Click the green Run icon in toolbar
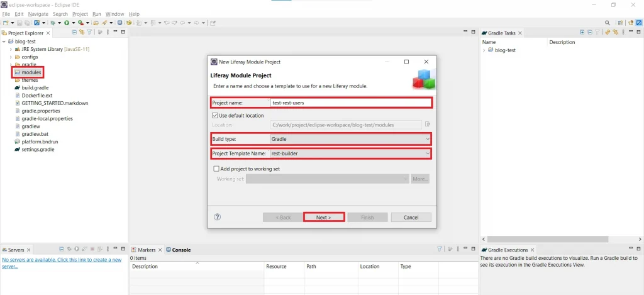644x295 pixels. (x=67, y=23)
